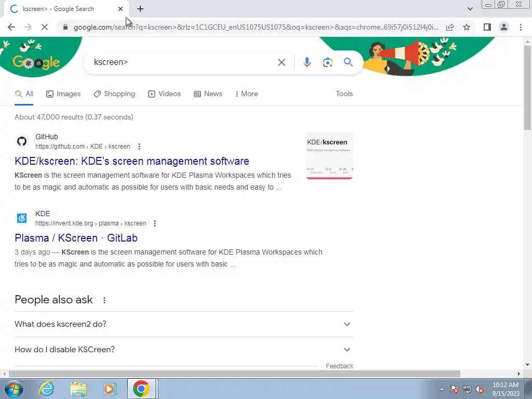Image resolution: width=532 pixels, height=399 pixels.
Task: Open the Action Center flag icon
Action: coord(455,389)
